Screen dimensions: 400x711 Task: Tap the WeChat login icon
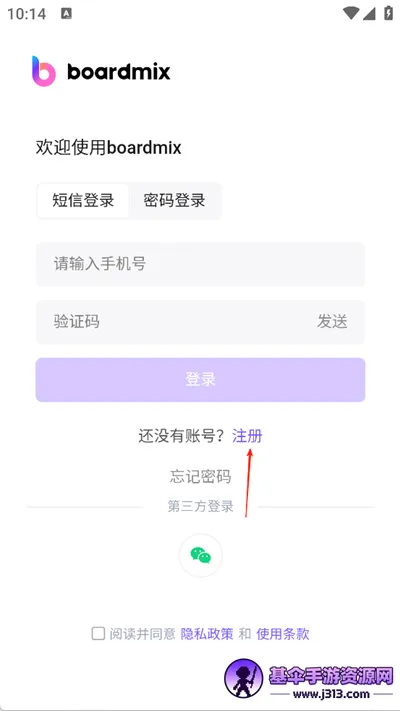click(x=200, y=555)
